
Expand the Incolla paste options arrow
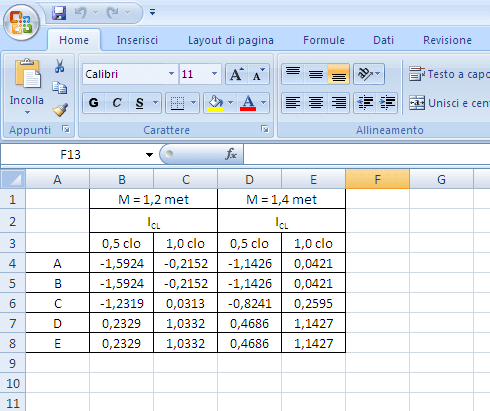click(x=27, y=113)
